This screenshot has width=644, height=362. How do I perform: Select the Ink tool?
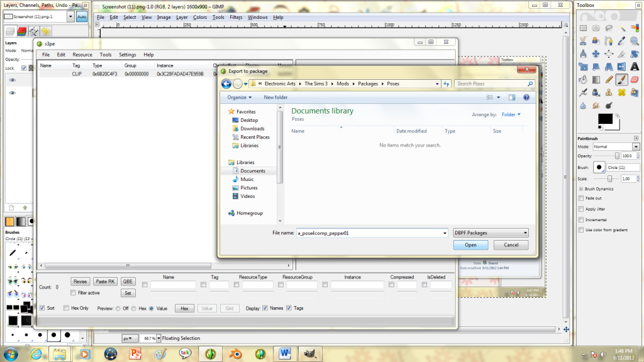pyautogui.click(x=583, y=92)
